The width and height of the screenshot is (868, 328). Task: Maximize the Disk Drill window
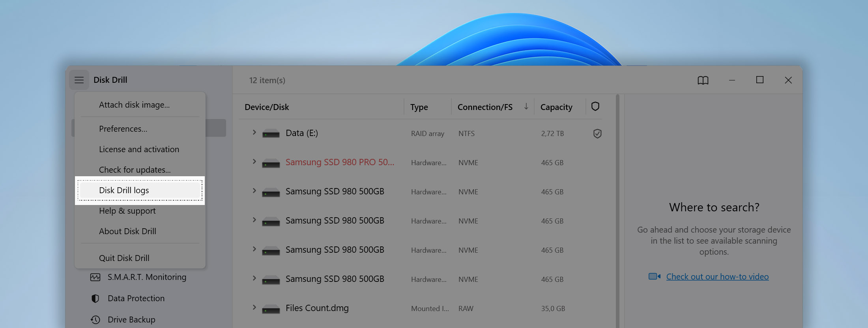pos(760,80)
